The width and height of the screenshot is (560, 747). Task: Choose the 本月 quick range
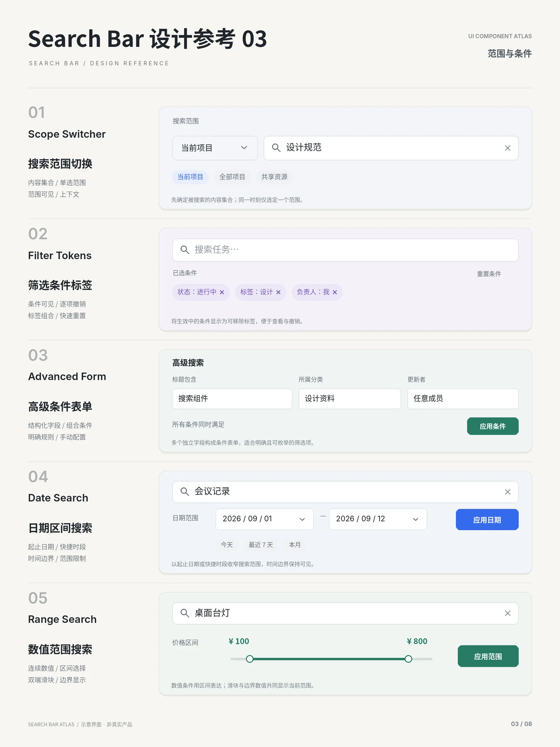[294, 545]
